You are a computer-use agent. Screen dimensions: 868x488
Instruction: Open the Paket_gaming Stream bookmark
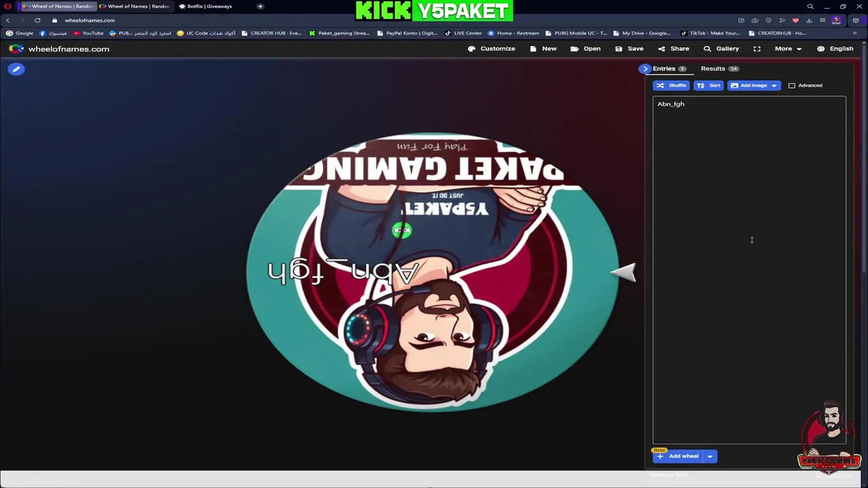pyautogui.click(x=339, y=33)
